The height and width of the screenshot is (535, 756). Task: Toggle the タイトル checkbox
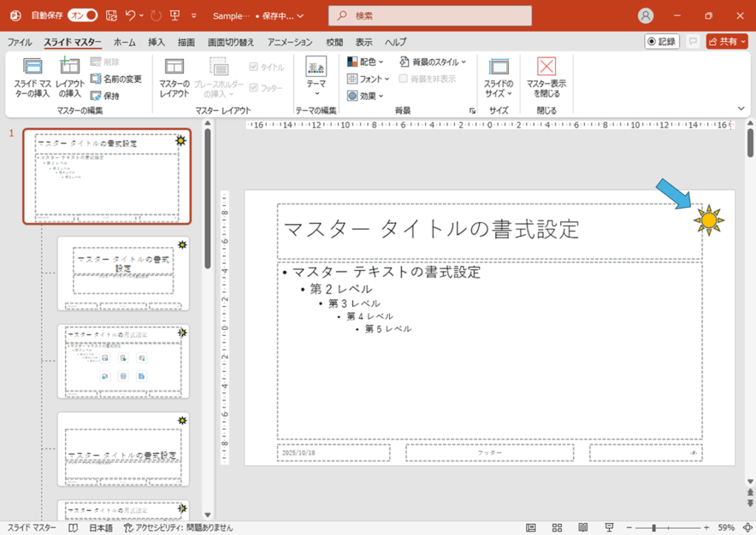click(254, 67)
